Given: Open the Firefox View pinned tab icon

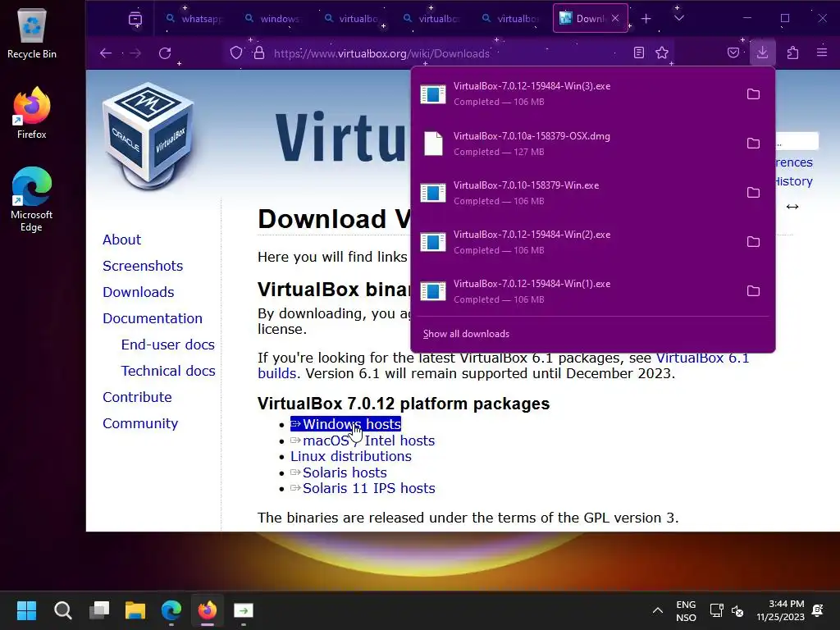Looking at the screenshot, I should click(x=135, y=19).
